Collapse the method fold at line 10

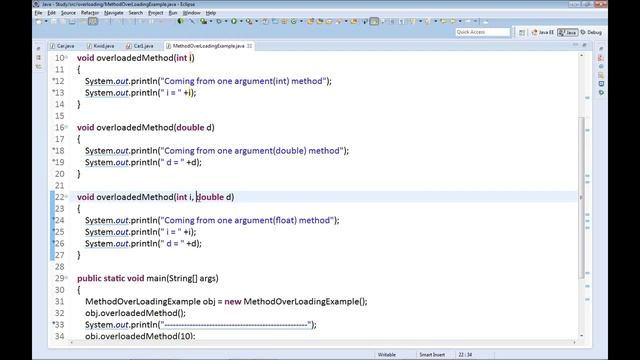[x=67, y=58]
